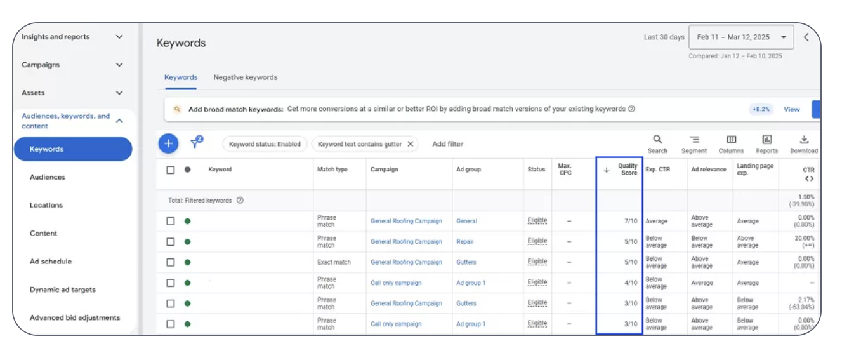Click the Download icon

[804, 140]
